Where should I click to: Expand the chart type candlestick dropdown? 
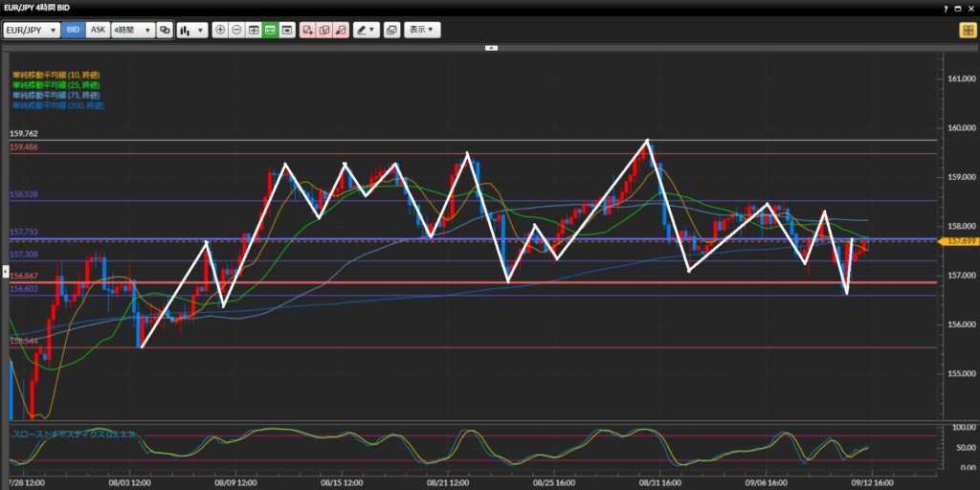(x=191, y=30)
